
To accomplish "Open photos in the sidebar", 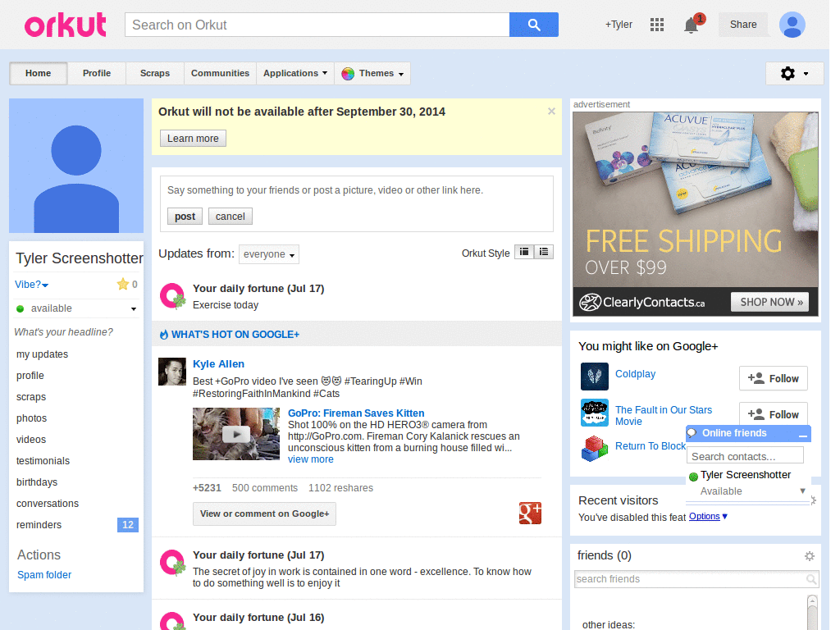I will click(x=32, y=418).
